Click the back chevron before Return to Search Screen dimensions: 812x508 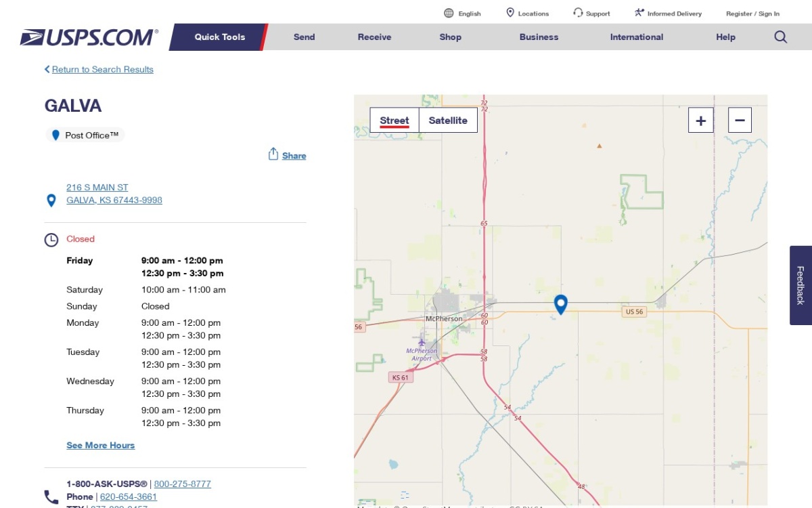point(47,69)
